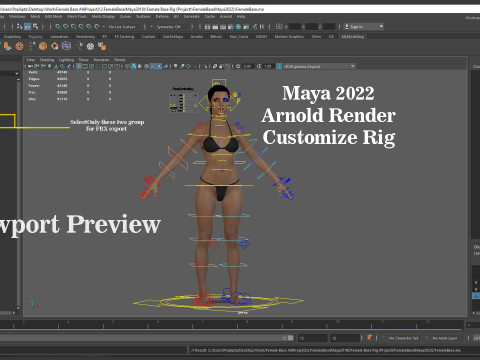The height and width of the screenshot is (360, 480).
Task: Toggle Textured display in panel toolbar
Action: coord(152,66)
